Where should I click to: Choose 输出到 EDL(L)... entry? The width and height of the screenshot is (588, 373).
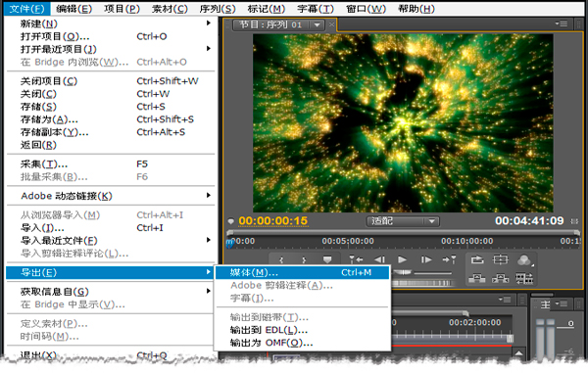(x=269, y=330)
